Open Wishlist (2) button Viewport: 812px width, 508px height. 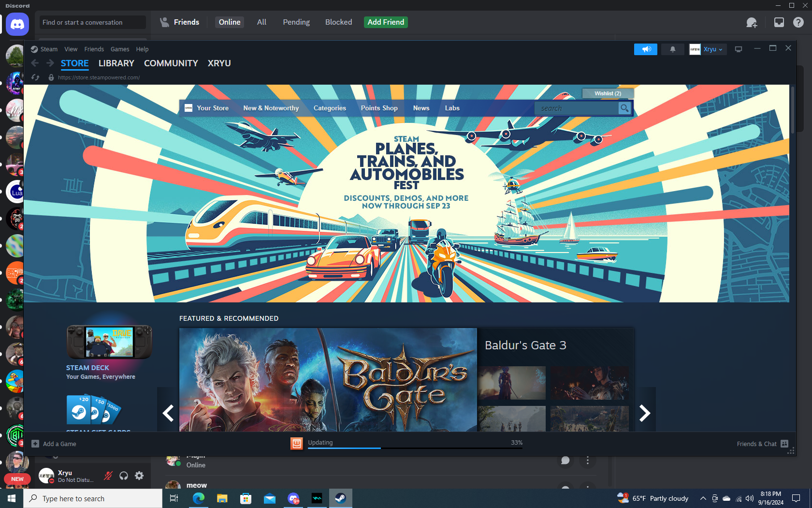coord(608,93)
